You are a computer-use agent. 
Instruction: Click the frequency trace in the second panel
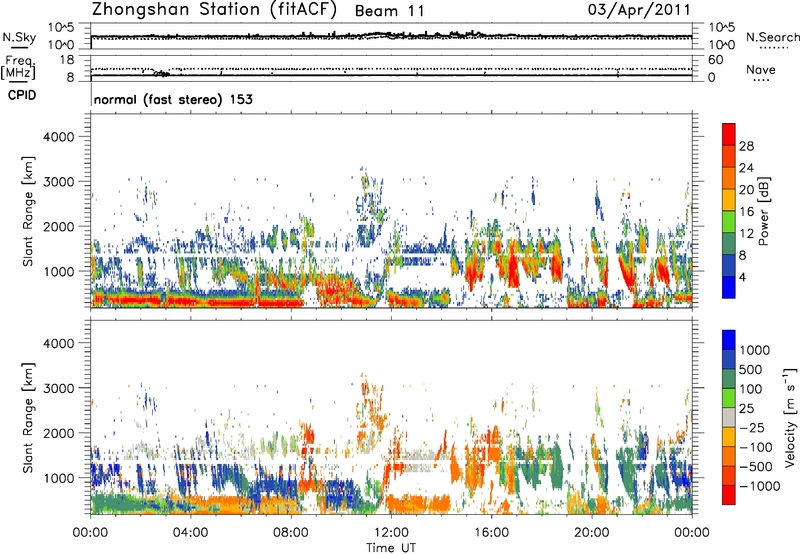pos(391,75)
